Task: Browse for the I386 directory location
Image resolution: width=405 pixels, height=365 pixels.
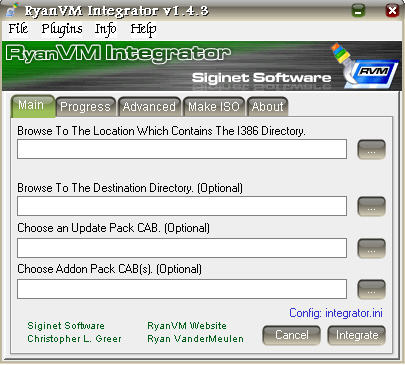Action: [x=371, y=149]
